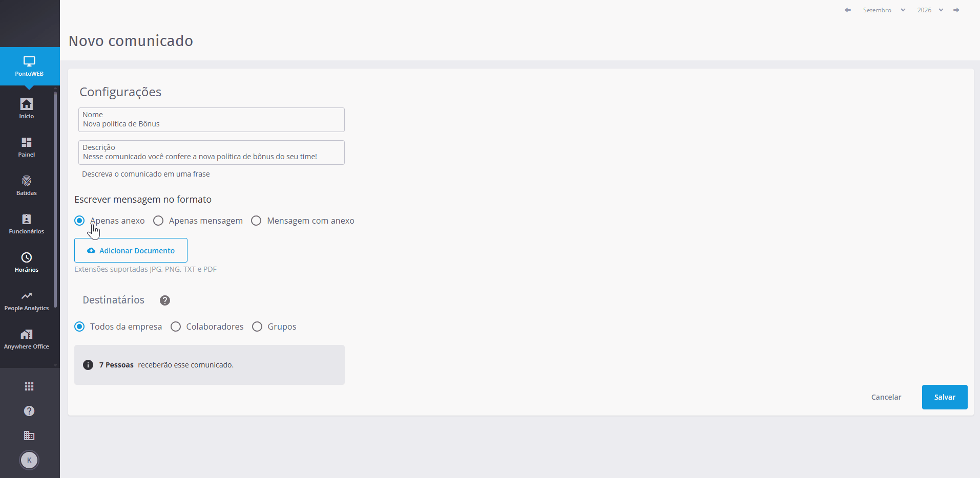Screen dimensions: 980x478
Task: Open Batidas fingerprint icon
Action: 27,185
